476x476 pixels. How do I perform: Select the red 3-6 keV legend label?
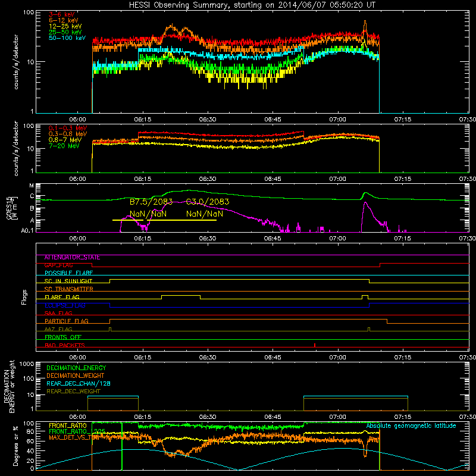pos(61,14)
